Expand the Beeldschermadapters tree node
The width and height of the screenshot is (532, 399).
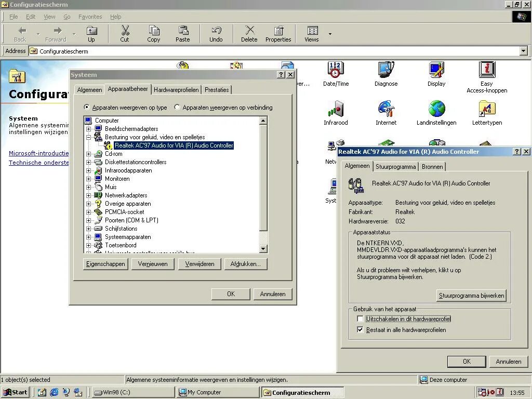click(x=88, y=129)
